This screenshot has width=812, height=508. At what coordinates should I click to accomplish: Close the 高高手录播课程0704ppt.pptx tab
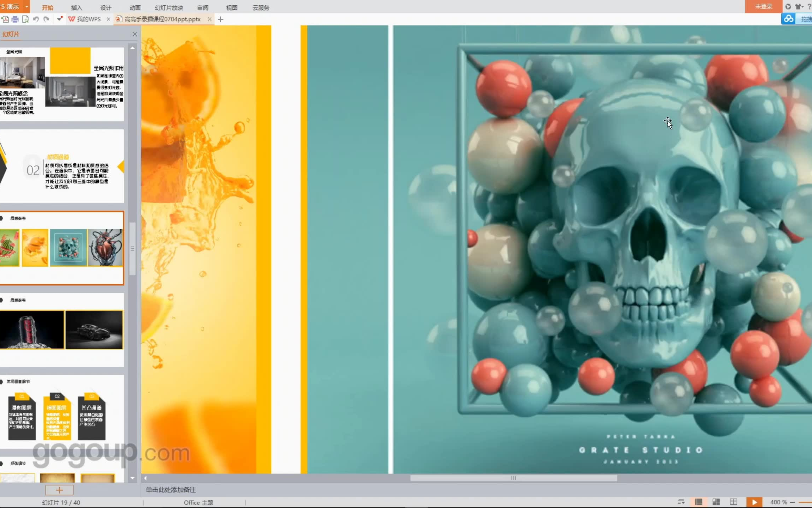tap(210, 19)
